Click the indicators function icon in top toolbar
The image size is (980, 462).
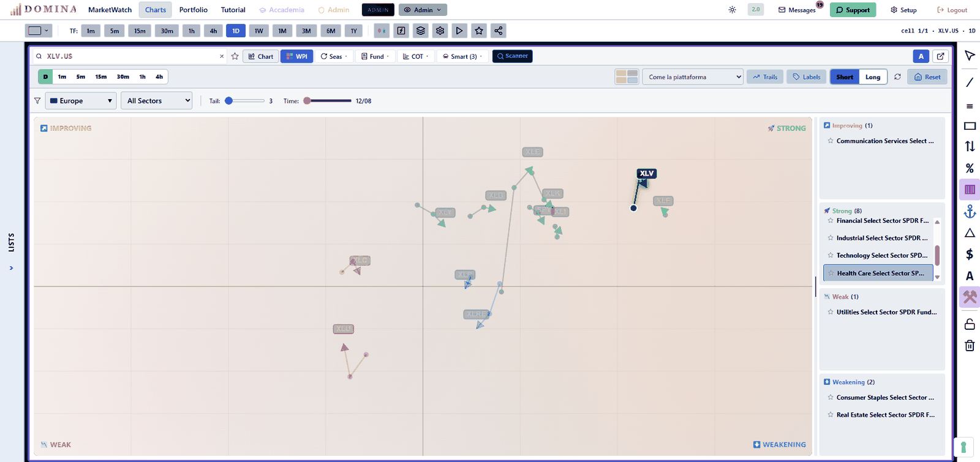[x=401, y=31]
